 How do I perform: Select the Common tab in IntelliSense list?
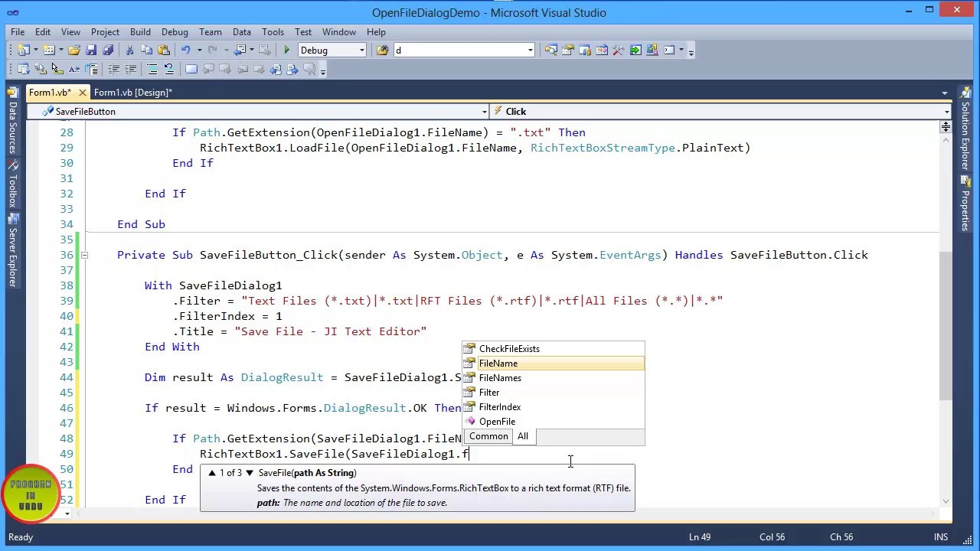click(x=488, y=436)
